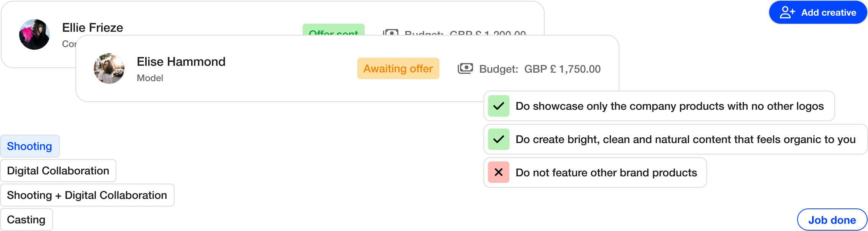Click the budget cash icon for Elise
The image size is (868, 231).
coord(465,69)
